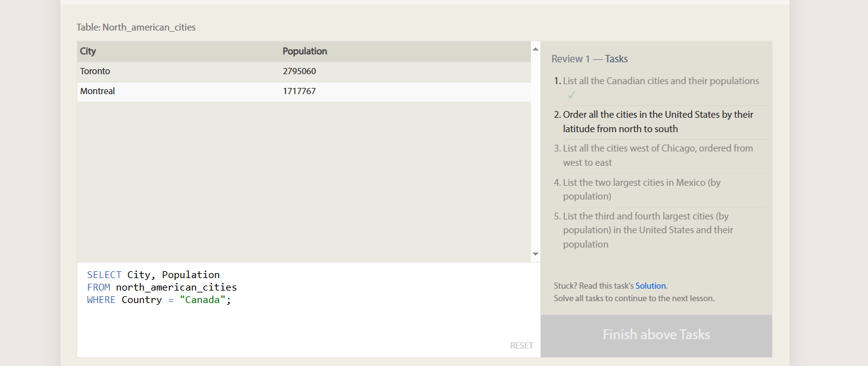
Task: Click the Montreal population value 1717767
Action: pos(299,91)
